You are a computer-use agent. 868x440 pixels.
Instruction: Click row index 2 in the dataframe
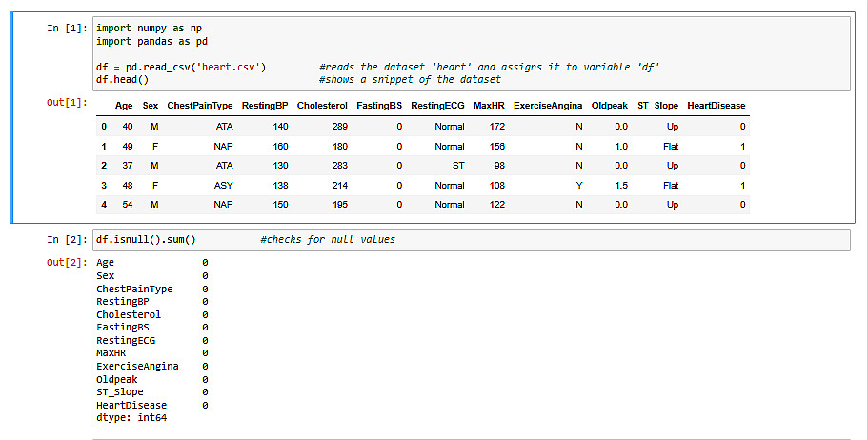tap(104, 166)
